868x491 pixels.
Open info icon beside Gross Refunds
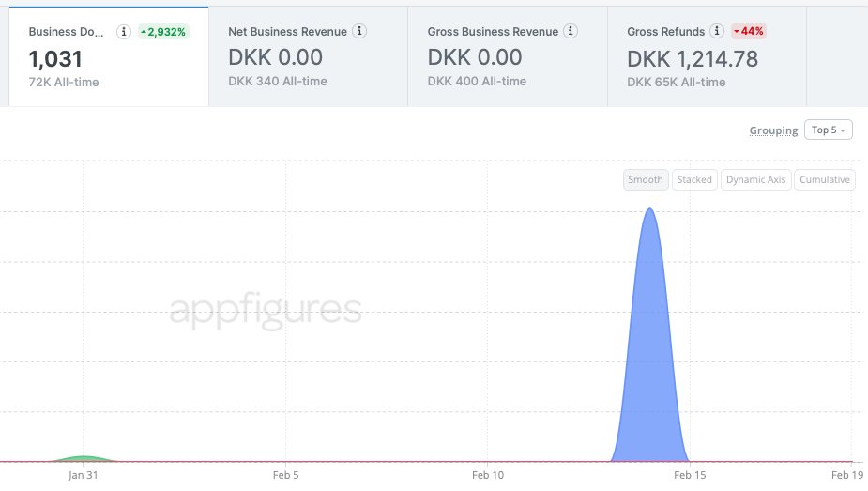717,31
